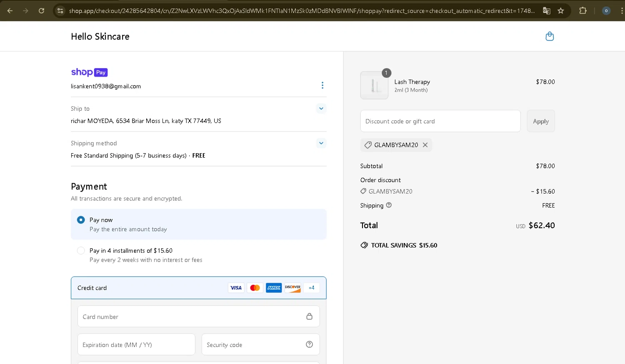Image resolution: width=625 pixels, height=364 pixels.
Task: Click the Credit card payment header
Action: click(198, 288)
